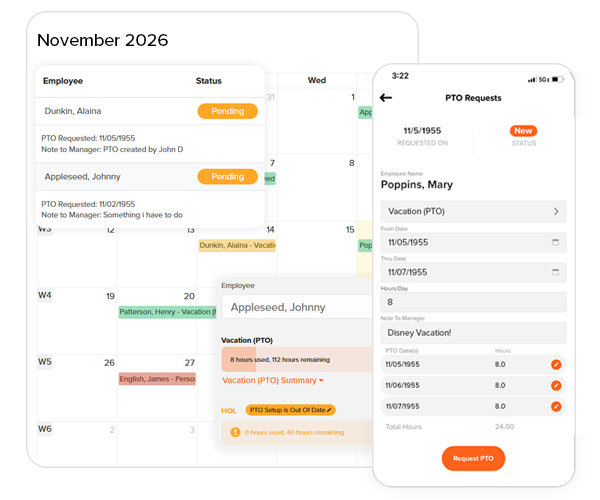The height and width of the screenshot is (500, 600).
Task: Edit the 11/07/1955 PTO date row
Action: [x=556, y=407]
